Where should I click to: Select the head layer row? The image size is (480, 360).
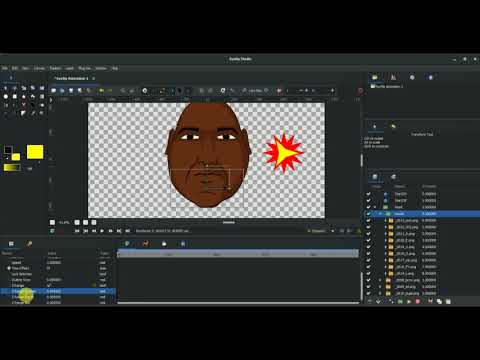tap(422, 207)
